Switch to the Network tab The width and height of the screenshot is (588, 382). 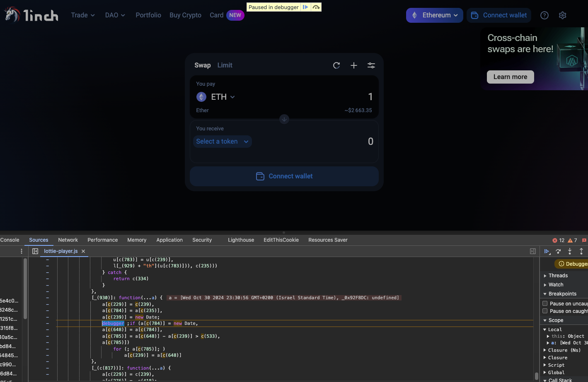coord(68,240)
